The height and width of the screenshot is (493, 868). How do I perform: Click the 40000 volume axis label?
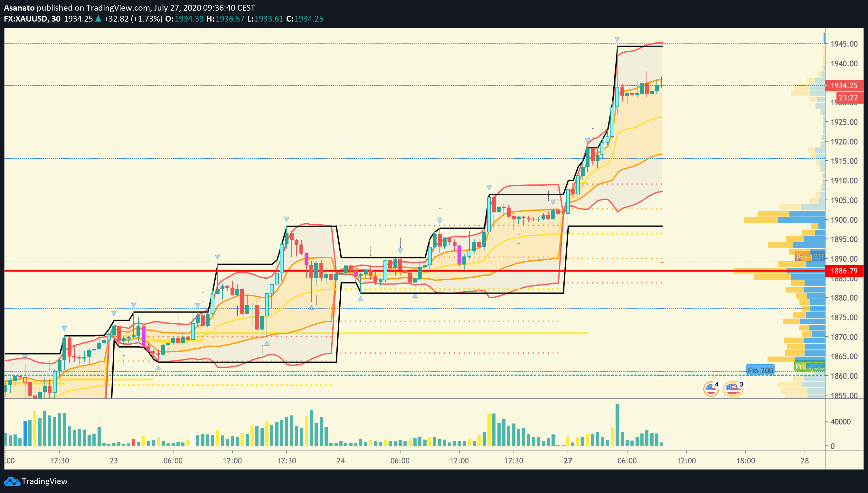(840, 422)
